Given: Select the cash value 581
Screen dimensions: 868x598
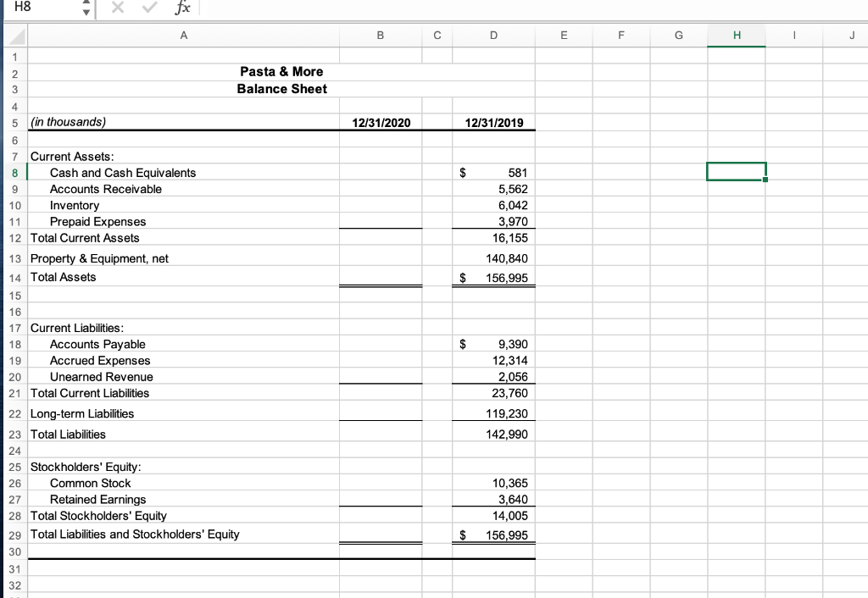Looking at the screenshot, I should (x=494, y=173).
